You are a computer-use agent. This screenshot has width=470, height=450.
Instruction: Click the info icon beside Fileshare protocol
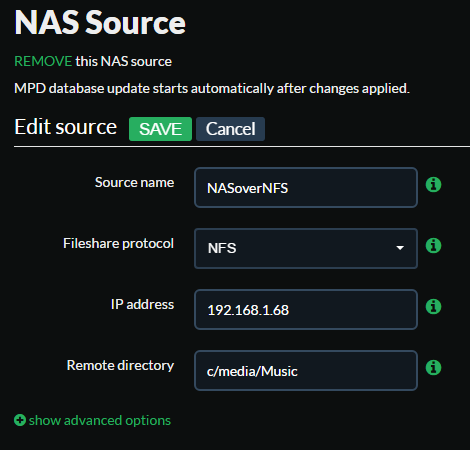point(433,245)
